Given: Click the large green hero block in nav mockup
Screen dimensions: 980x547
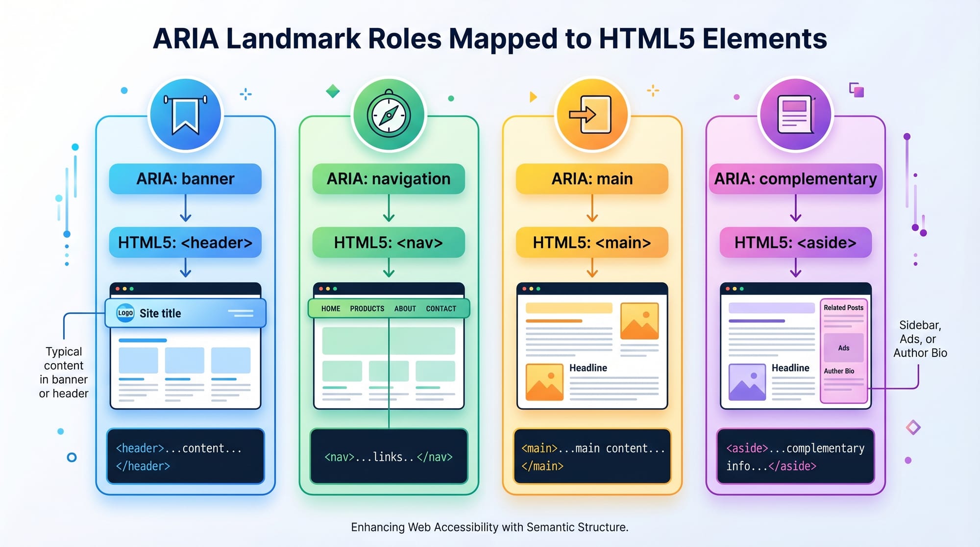Looking at the screenshot, I should click(389, 341).
